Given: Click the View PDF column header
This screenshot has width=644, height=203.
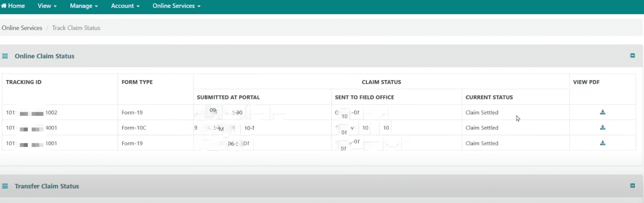Looking at the screenshot, I should point(586,82).
